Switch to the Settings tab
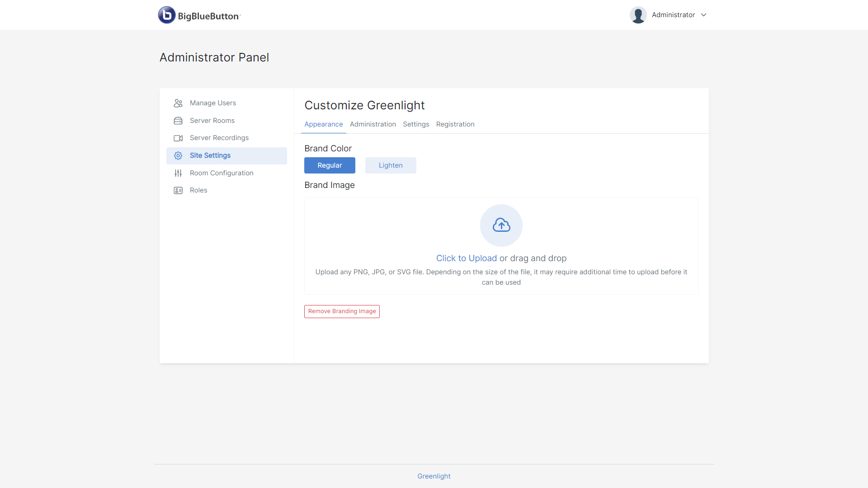 coord(416,124)
